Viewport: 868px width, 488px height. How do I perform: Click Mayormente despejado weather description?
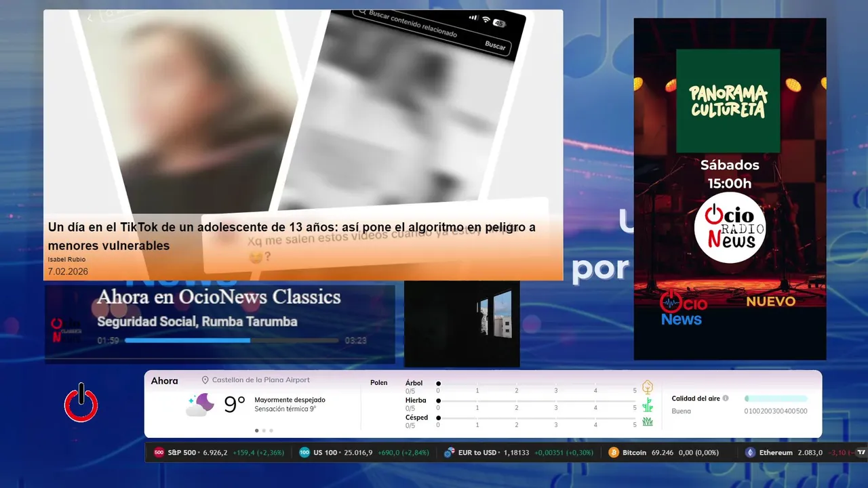[x=290, y=400]
